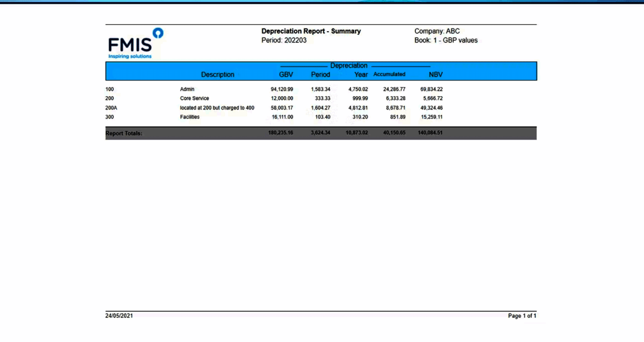Click the 200A row code
The image size is (644, 342).
point(111,108)
